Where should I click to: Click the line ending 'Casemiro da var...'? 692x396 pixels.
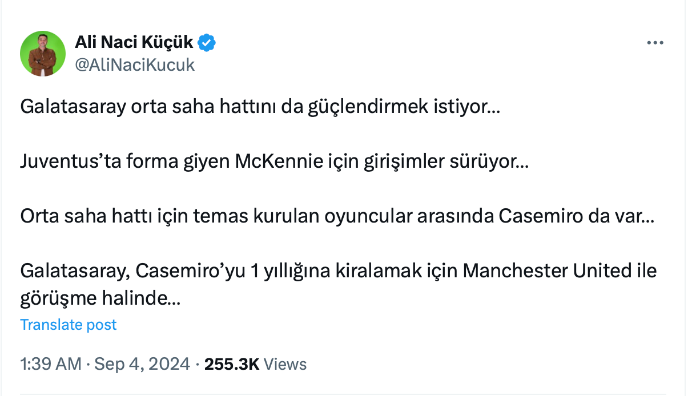coord(337,216)
